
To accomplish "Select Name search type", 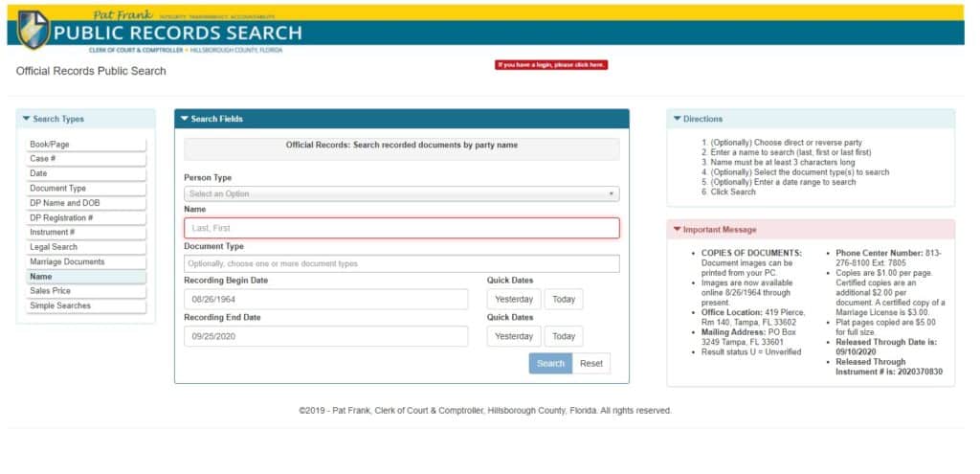I will [86, 277].
